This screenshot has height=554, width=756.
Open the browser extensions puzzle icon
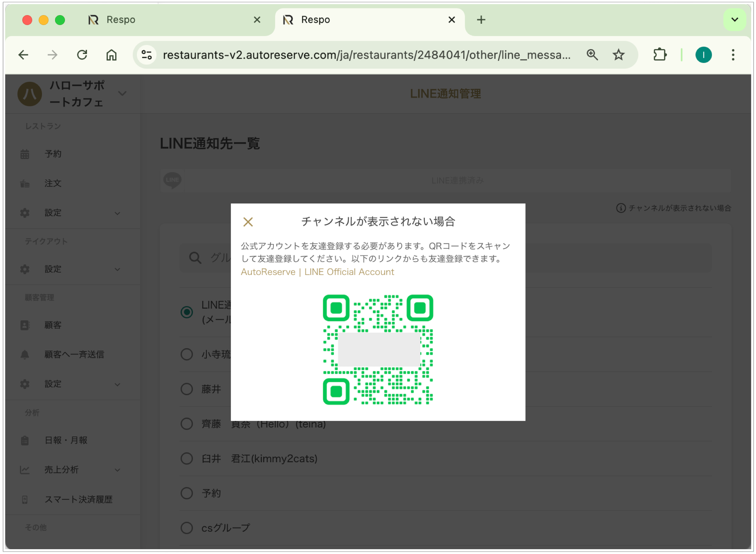(660, 55)
